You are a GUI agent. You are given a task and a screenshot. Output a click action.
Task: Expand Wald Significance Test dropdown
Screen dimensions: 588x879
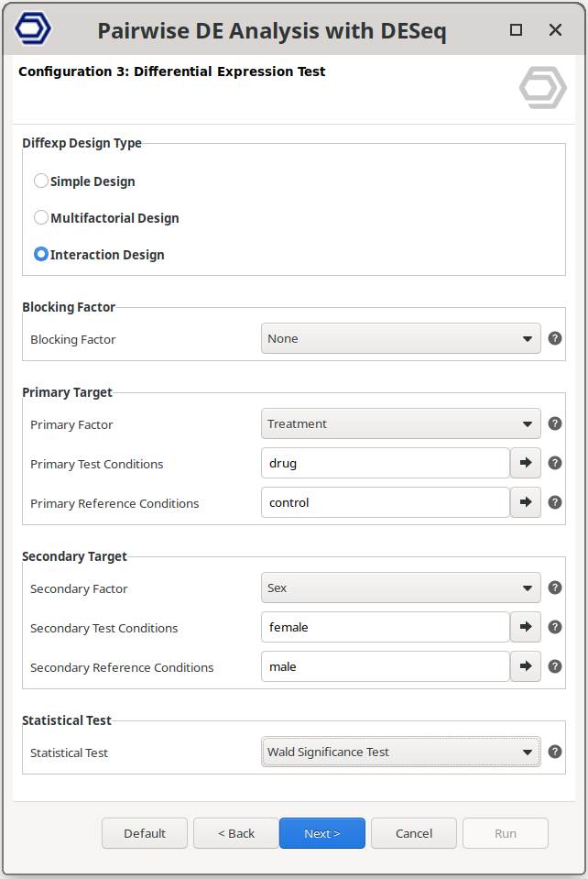(x=400, y=752)
